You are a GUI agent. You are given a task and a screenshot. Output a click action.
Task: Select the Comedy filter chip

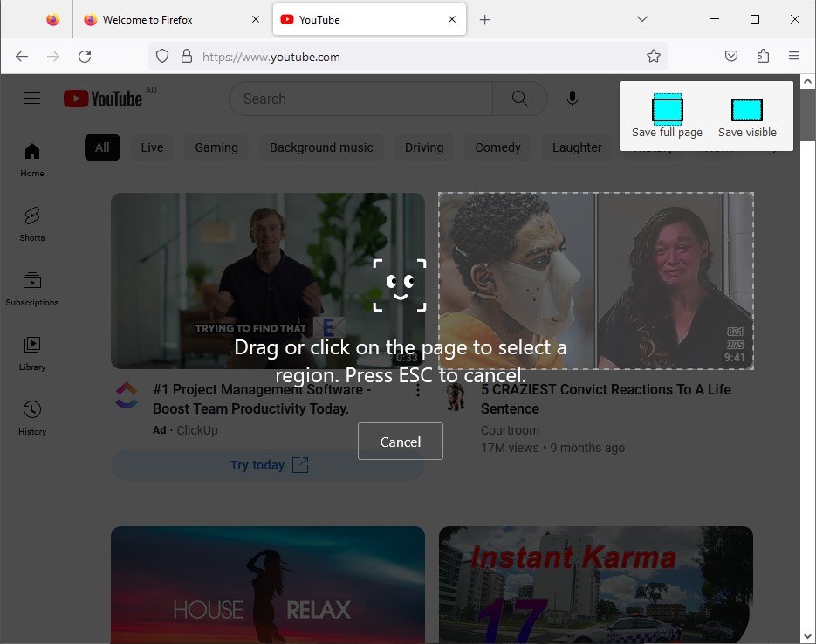(x=497, y=147)
